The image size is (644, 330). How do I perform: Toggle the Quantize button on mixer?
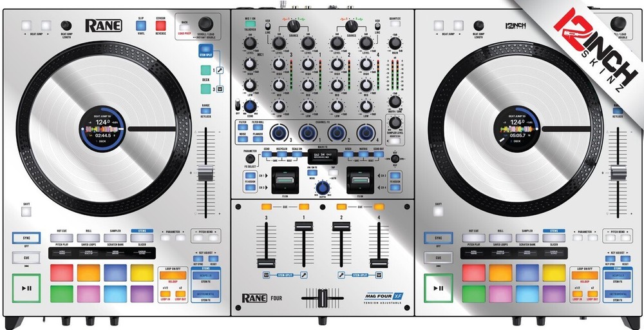pos(395,24)
